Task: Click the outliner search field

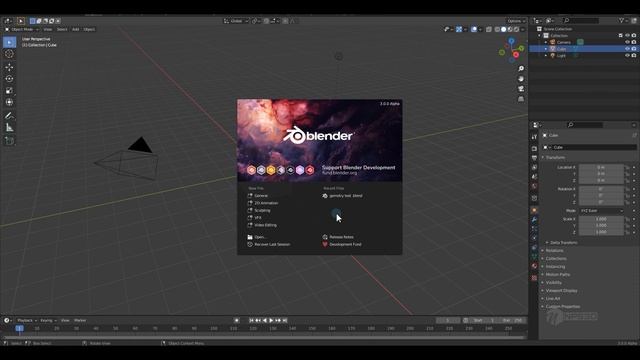Action: 581,20
